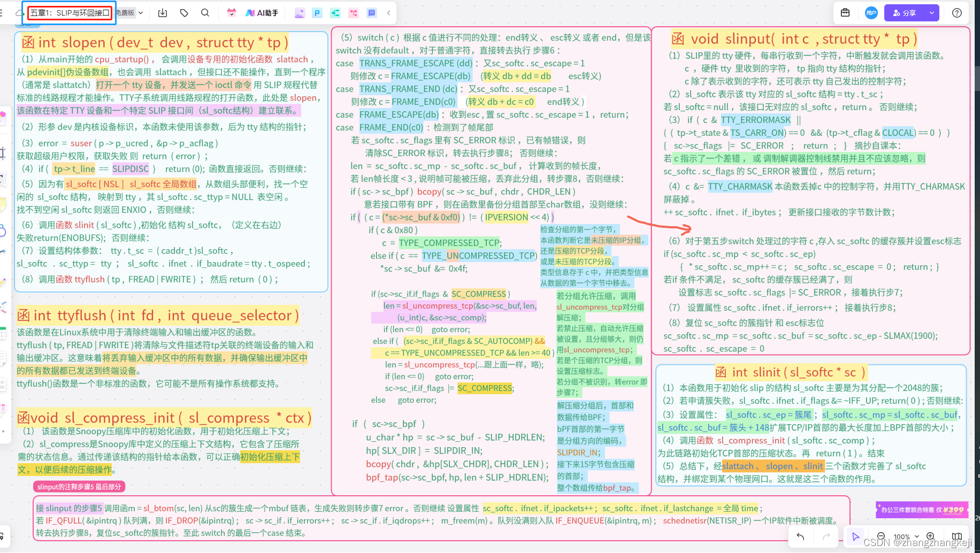Open the 100% zoom level dropdown
The height and width of the screenshot is (553, 980).
point(906,536)
